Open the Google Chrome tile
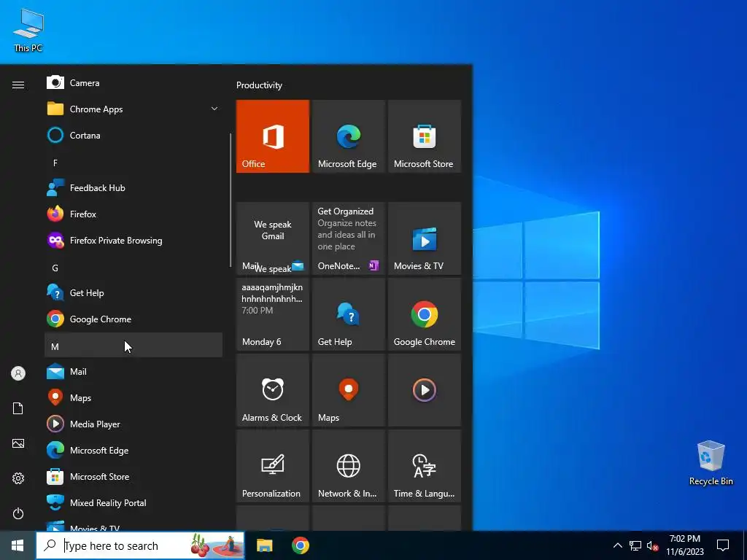Image resolution: width=747 pixels, height=560 pixels. 425,314
